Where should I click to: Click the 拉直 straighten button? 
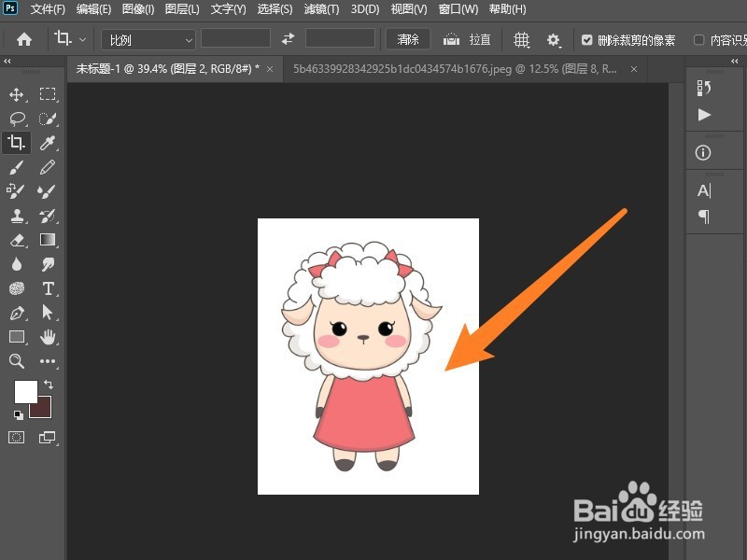click(467, 39)
